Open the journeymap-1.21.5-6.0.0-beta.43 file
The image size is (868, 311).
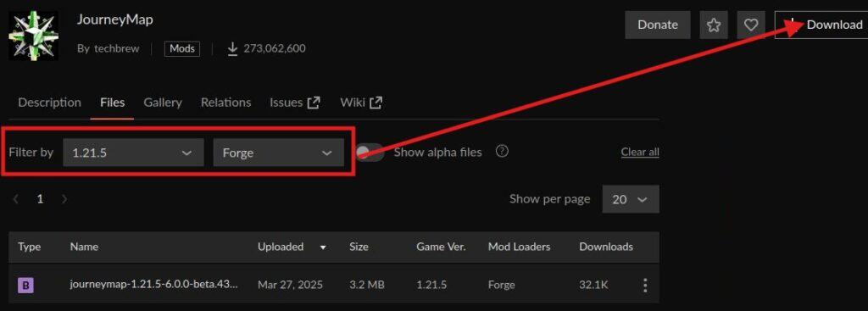[x=154, y=285]
